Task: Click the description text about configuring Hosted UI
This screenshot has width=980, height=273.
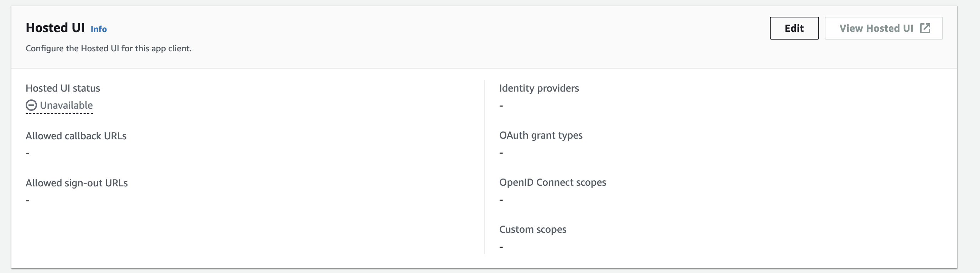Action: [x=108, y=49]
